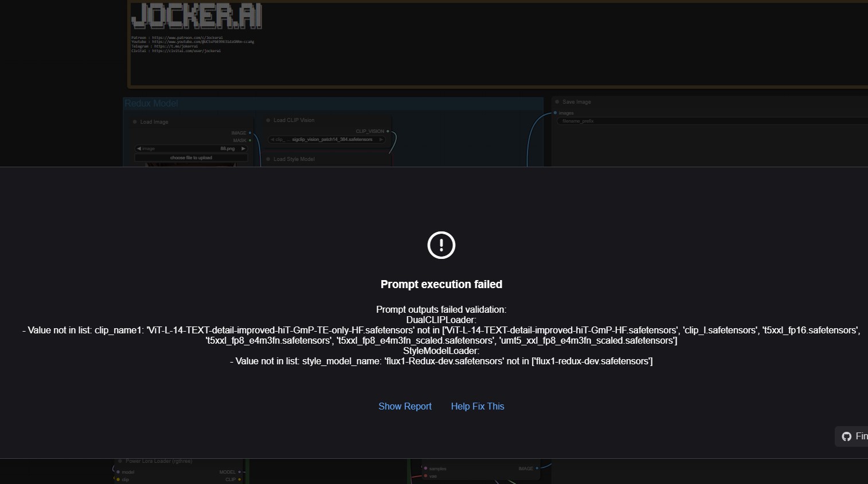The height and width of the screenshot is (484, 868).
Task: Click the images input port on Save Image
Action: (x=555, y=113)
